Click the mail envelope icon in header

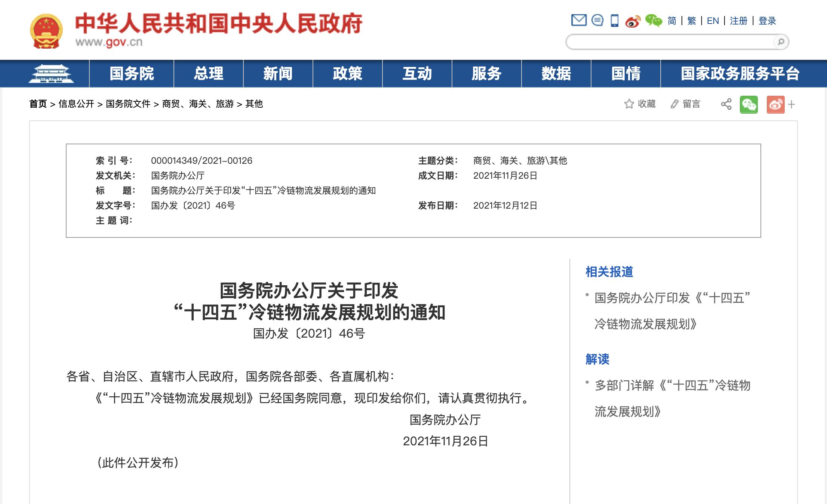pos(579,20)
